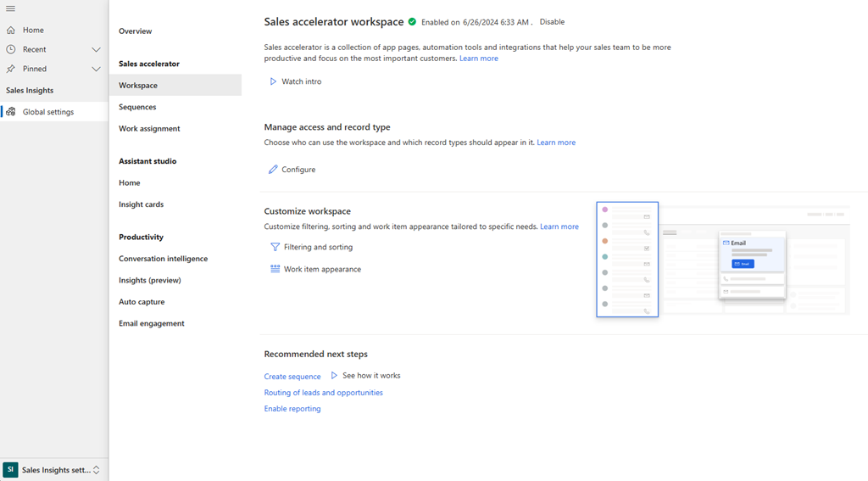Click the Configure pencil icon
Screen dimensions: 868x481
pyautogui.click(x=273, y=170)
